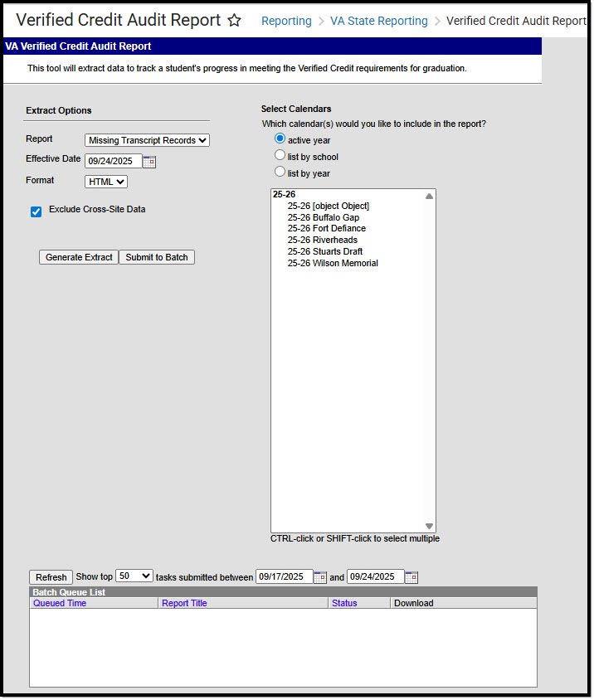Click Verified Credit Audit Report breadcrumb text
Screen dimensions: 594x700
click(516, 21)
